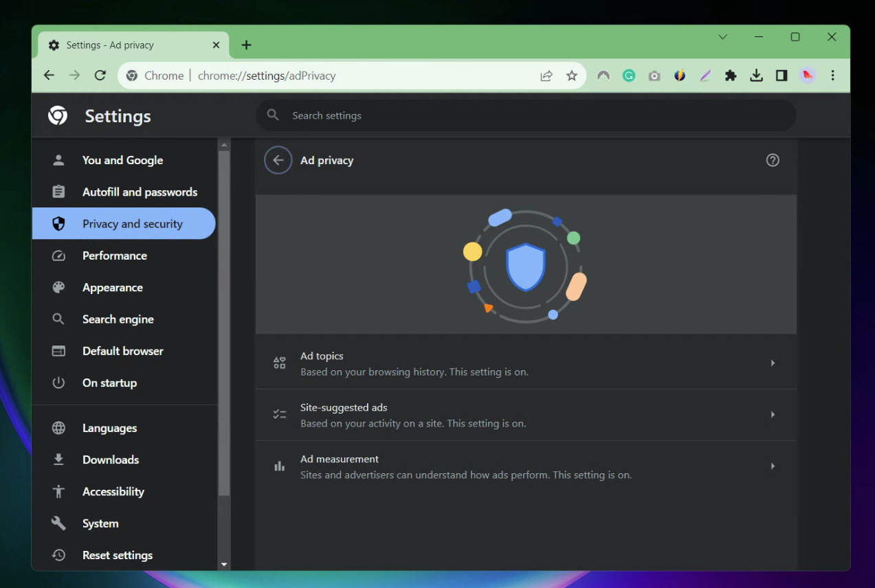Open Appearance settings
Image resolution: width=875 pixels, height=588 pixels.
tap(124, 287)
